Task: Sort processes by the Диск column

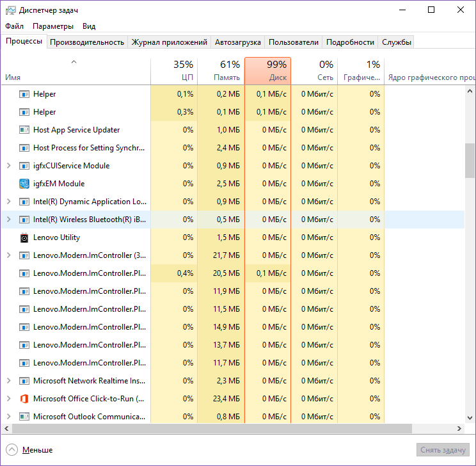Action: (x=267, y=71)
